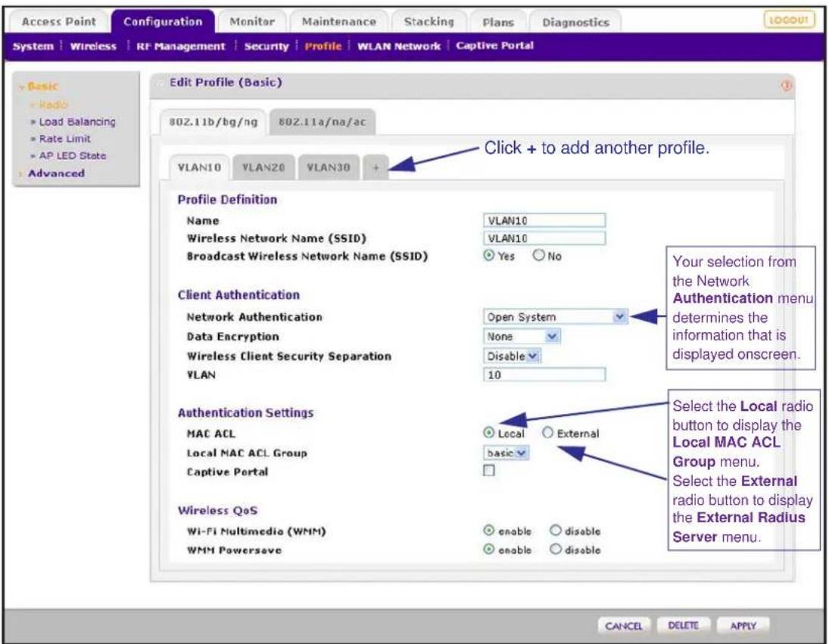Go to Wireless submenu
Screen dimensions: 829x644
pos(93,46)
